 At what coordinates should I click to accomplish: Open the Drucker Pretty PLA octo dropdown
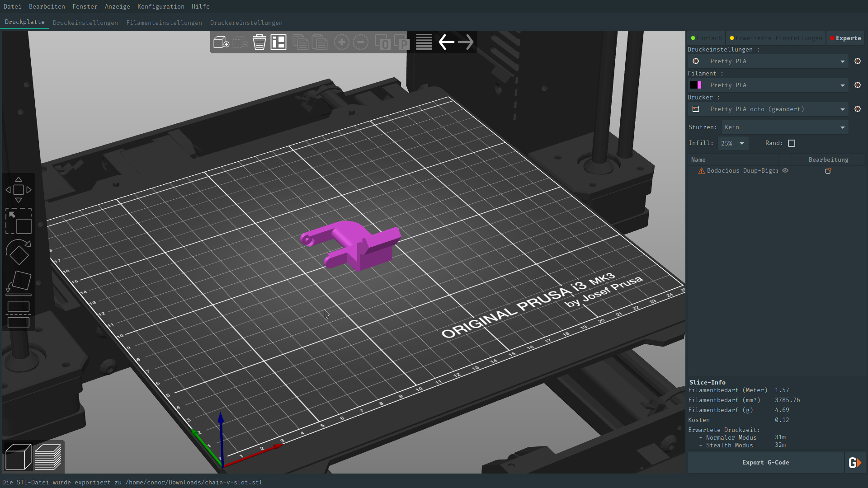pos(768,109)
